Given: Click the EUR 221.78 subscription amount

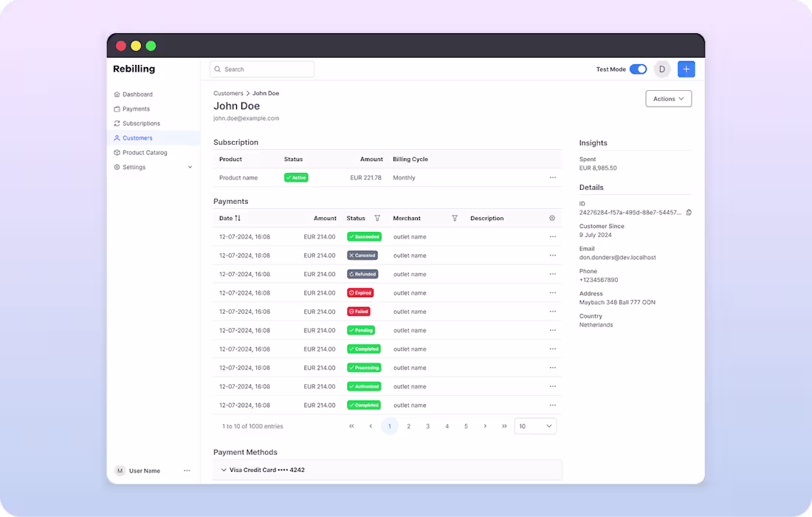Looking at the screenshot, I should [x=365, y=178].
